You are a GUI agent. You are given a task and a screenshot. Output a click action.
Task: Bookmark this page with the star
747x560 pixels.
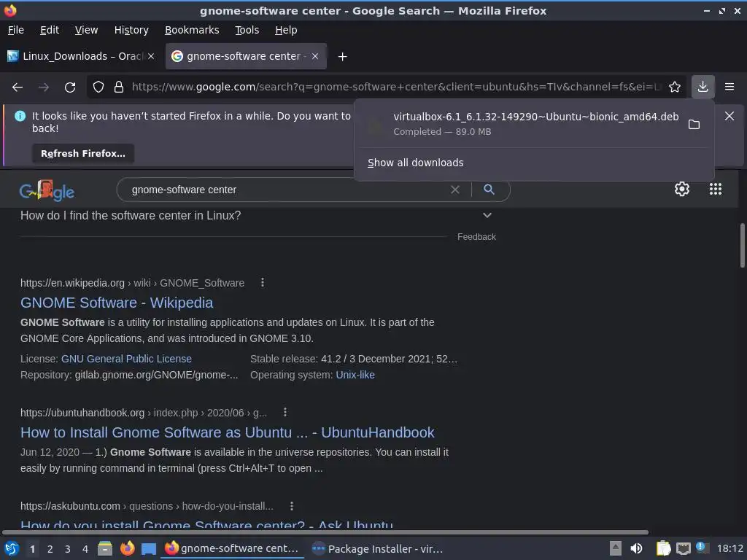(674, 87)
